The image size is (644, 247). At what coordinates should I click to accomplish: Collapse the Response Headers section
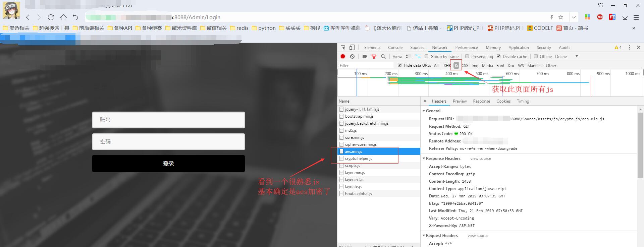pyautogui.click(x=424, y=158)
